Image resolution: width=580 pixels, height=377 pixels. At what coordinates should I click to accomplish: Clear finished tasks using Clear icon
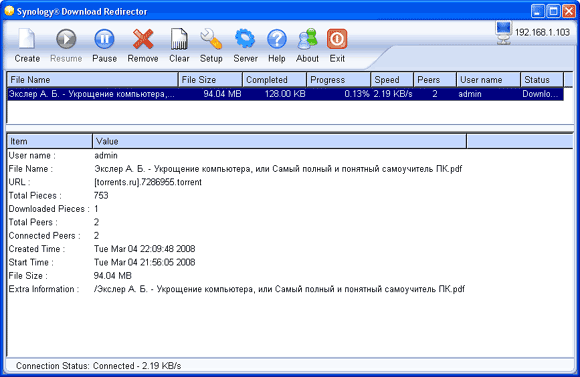click(179, 39)
